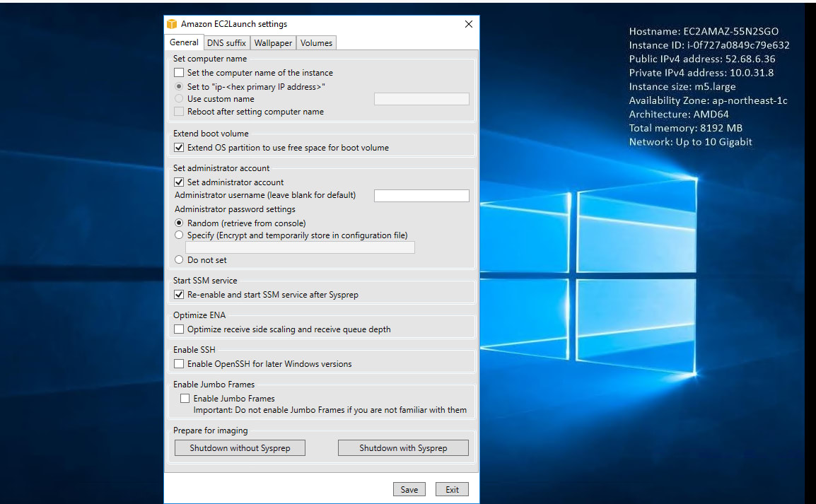Exit the settings dialog
This screenshot has width=816, height=504.
453,489
